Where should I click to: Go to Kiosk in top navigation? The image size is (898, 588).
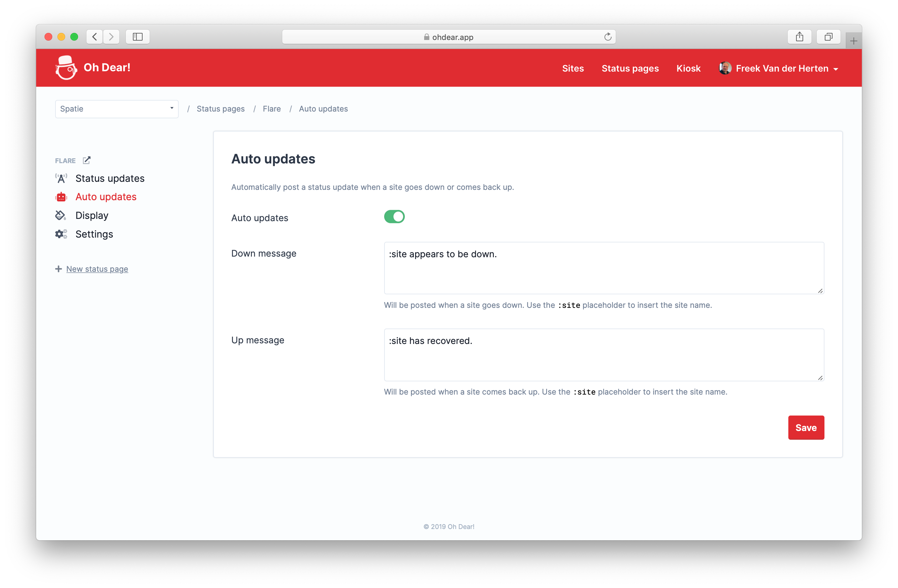click(x=688, y=68)
